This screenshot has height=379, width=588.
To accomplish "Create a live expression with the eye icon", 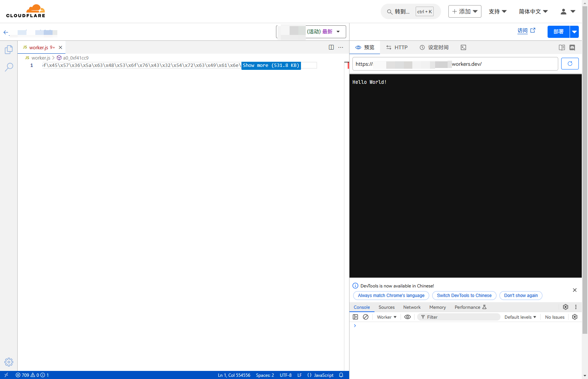I will coord(407,317).
